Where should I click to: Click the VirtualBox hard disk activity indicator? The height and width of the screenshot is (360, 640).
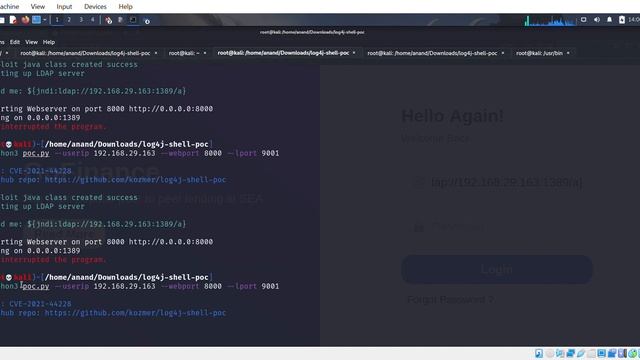tap(539, 353)
